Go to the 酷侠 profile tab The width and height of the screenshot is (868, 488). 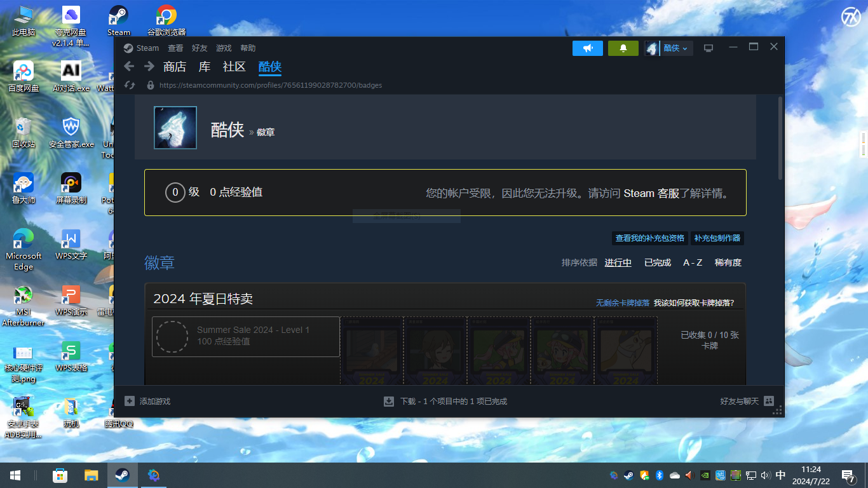(270, 67)
